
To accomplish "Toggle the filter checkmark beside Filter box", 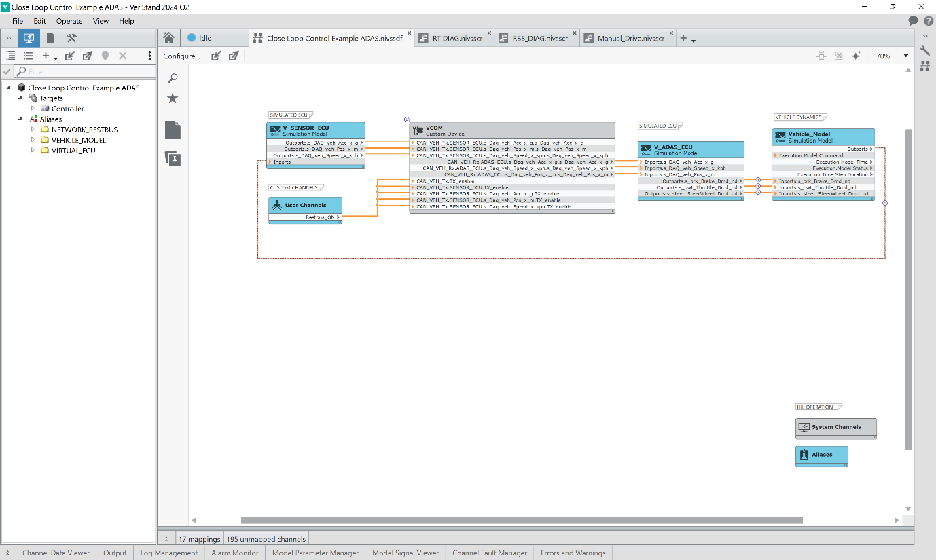I will (x=7, y=71).
